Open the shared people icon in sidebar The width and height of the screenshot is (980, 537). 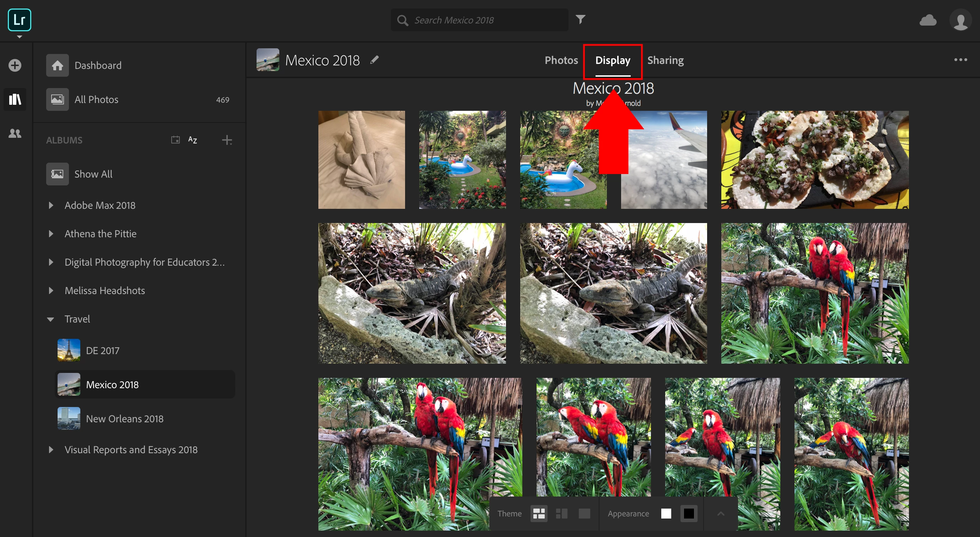pyautogui.click(x=15, y=134)
